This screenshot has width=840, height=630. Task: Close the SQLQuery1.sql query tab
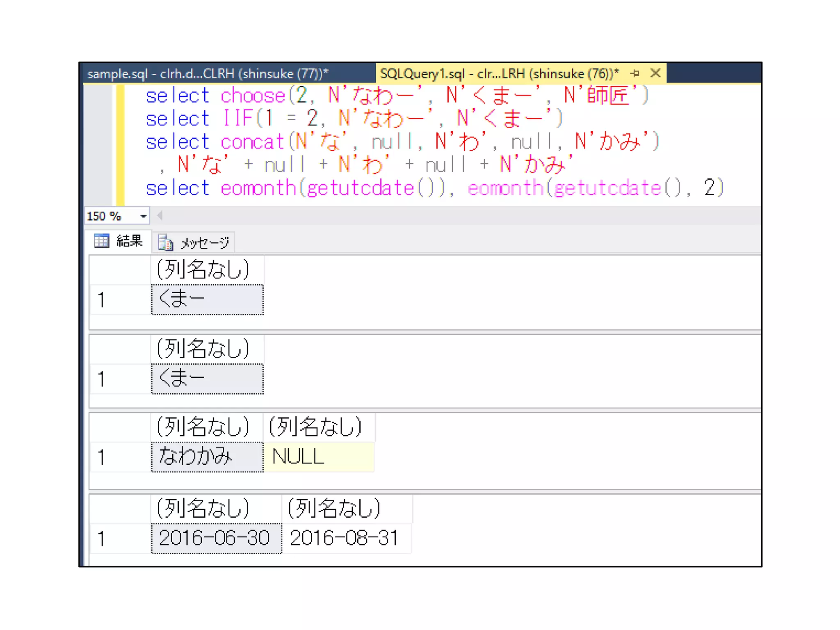(655, 73)
